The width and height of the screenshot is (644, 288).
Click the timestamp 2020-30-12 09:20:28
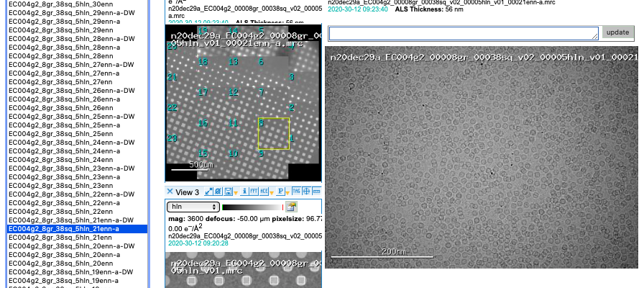pos(198,243)
